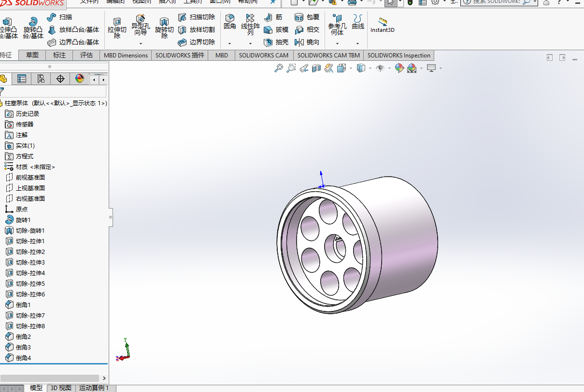Screen dimensions: 584x392
Task: Select the 扫描 sweep boss tool
Action: (x=59, y=17)
